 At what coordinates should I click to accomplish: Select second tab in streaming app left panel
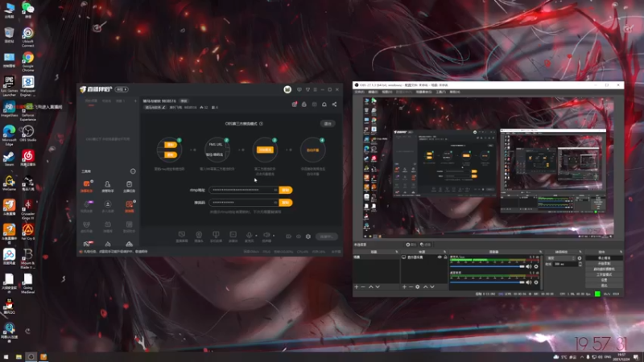(x=106, y=101)
